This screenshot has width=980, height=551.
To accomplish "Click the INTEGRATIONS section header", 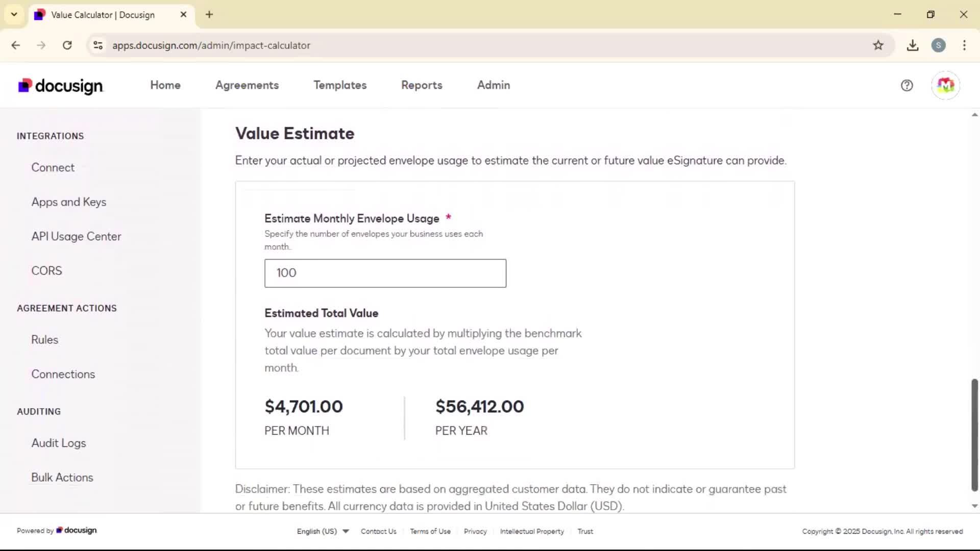I will coord(50,136).
